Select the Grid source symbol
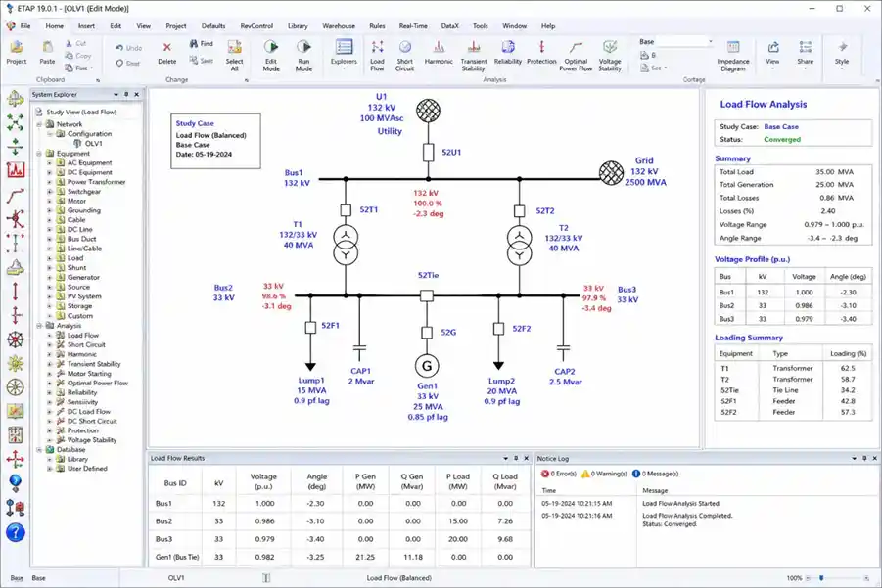The width and height of the screenshot is (882, 588). click(x=611, y=173)
